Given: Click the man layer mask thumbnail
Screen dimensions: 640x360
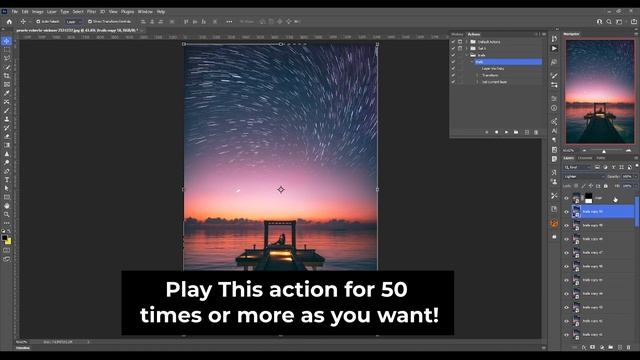Looking at the screenshot, I should (x=588, y=198).
